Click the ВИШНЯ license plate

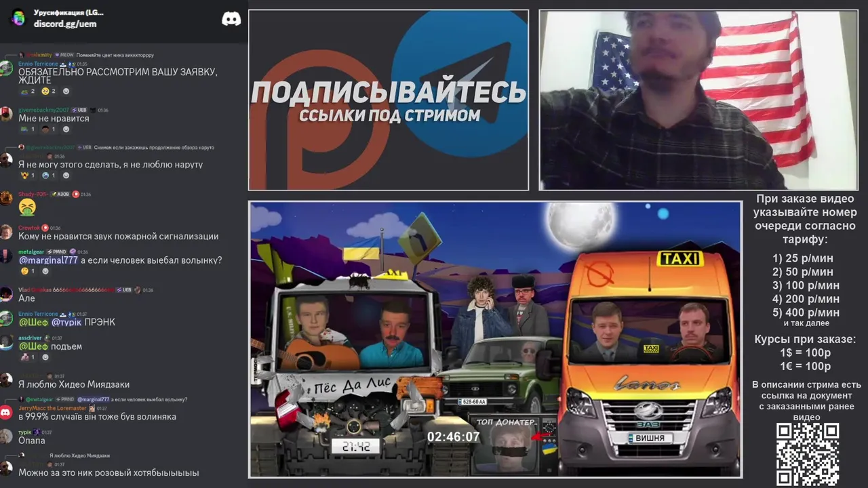pos(649,438)
